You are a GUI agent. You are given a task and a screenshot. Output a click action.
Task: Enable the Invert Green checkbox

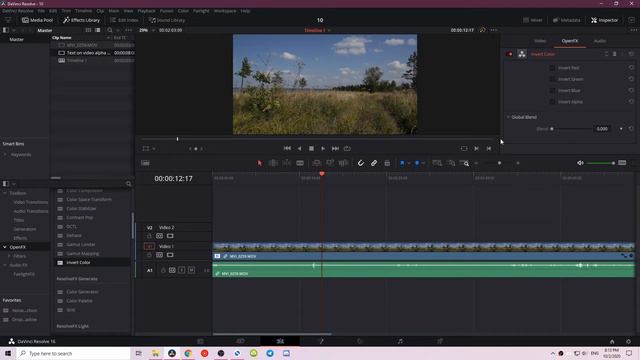tap(552, 79)
